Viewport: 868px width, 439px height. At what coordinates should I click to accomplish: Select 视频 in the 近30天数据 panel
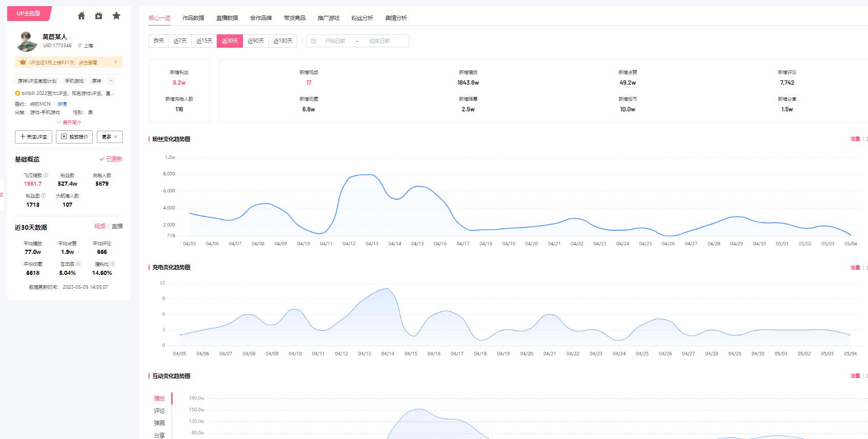pyautogui.click(x=99, y=226)
